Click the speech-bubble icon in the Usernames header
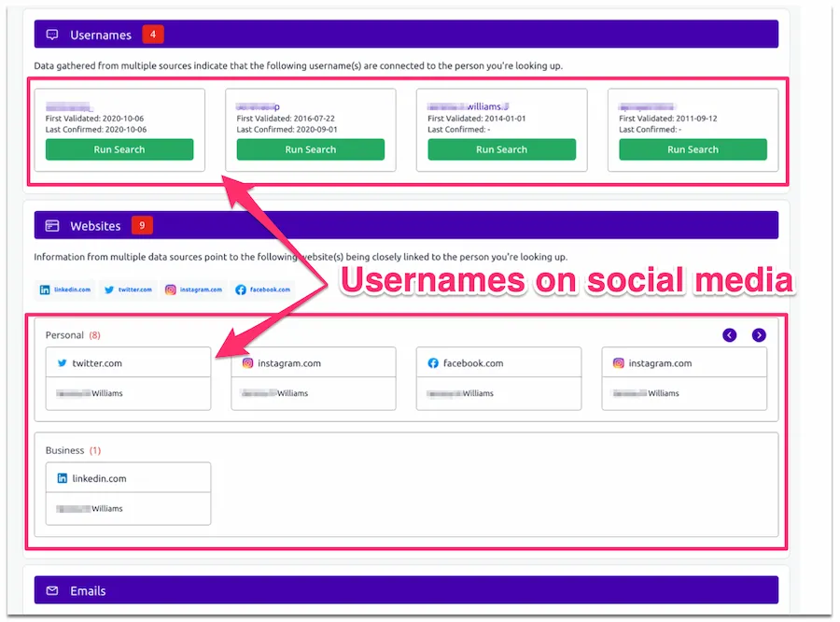The image size is (840, 622). coord(50,35)
